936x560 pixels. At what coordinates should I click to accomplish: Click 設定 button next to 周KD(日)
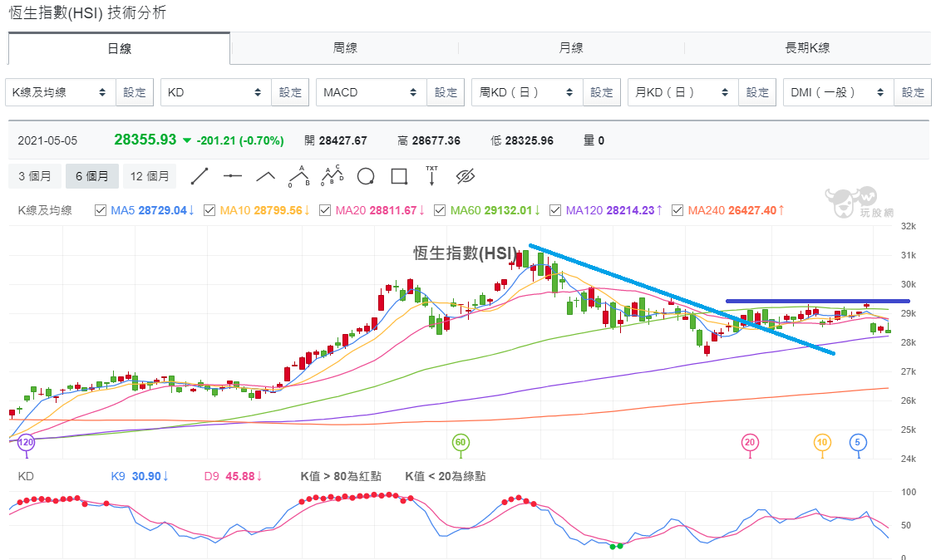pyautogui.click(x=602, y=92)
